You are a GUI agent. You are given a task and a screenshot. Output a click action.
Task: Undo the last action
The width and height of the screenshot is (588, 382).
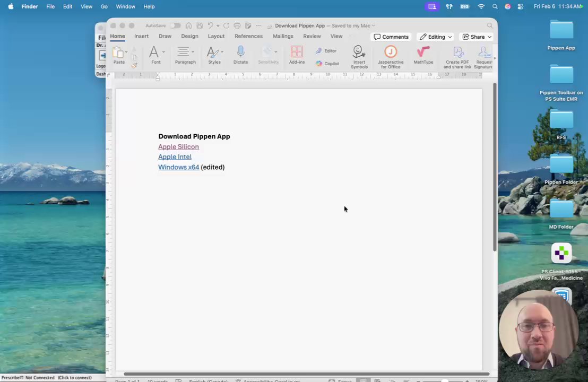pyautogui.click(x=210, y=25)
